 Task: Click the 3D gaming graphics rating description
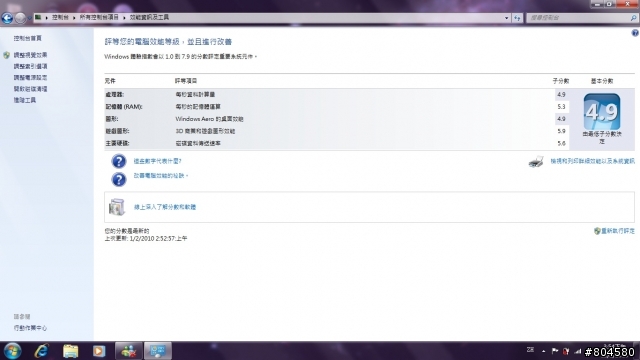pos(205,131)
